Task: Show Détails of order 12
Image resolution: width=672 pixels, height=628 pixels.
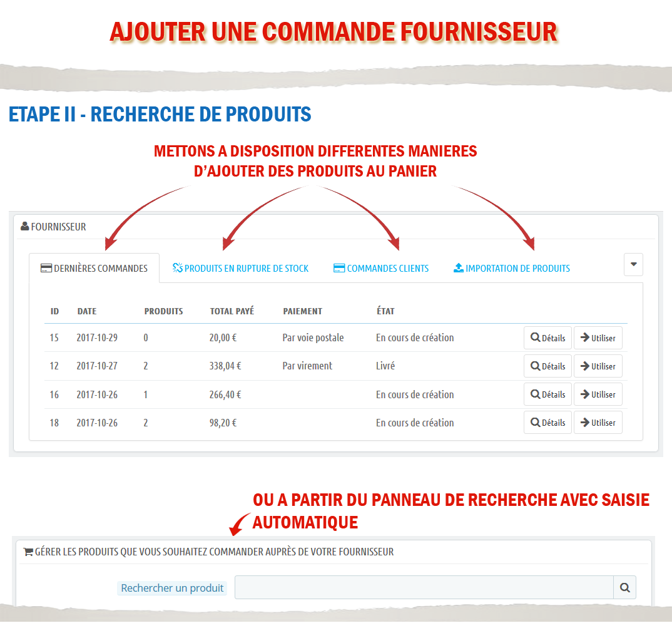Action: pyautogui.click(x=547, y=366)
